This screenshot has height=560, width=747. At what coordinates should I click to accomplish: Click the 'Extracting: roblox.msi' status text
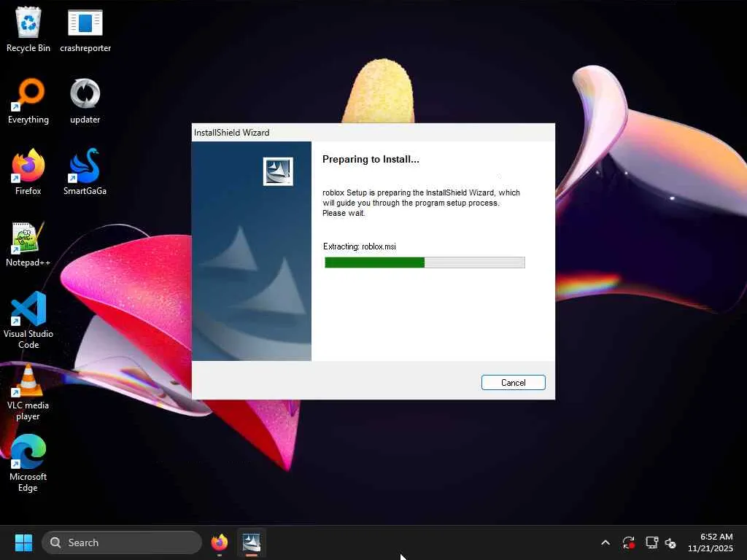(x=359, y=246)
